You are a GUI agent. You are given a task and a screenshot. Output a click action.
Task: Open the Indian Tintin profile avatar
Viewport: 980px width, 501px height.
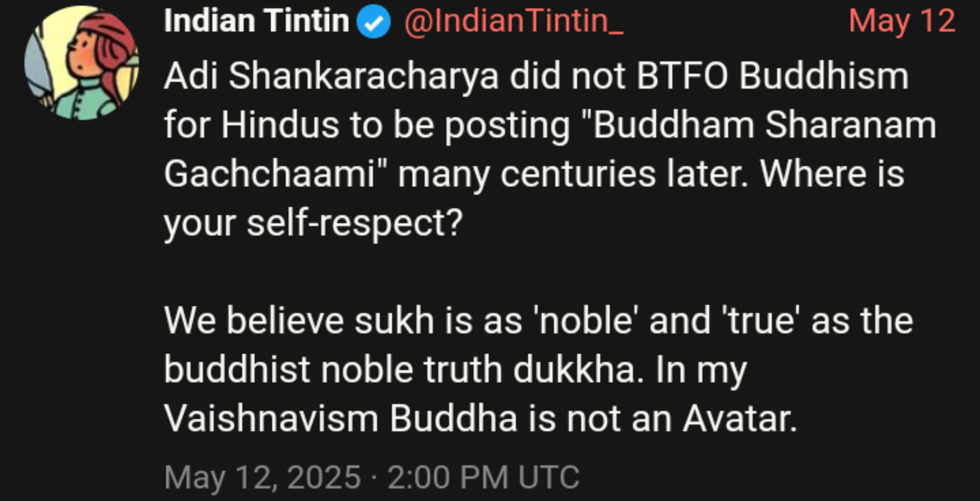82,63
